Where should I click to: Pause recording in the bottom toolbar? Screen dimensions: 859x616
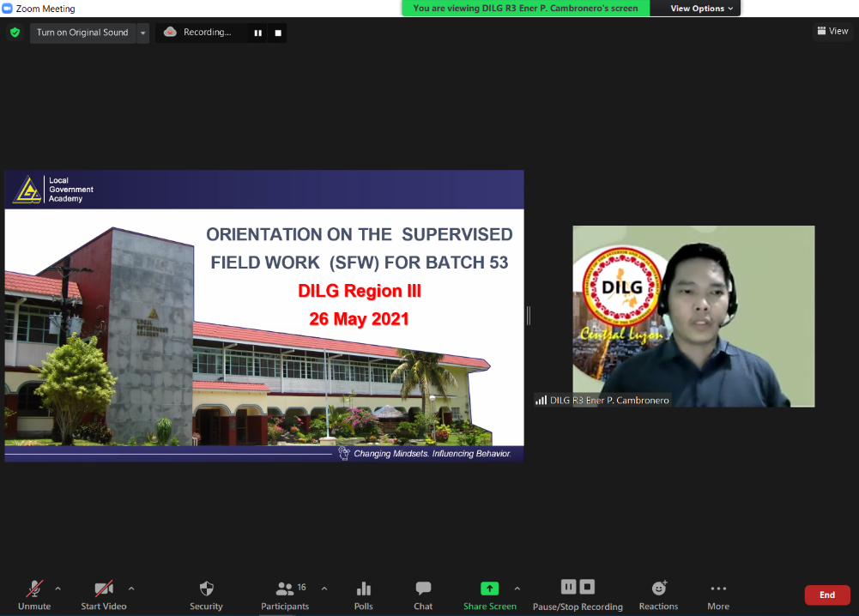coord(569,587)
